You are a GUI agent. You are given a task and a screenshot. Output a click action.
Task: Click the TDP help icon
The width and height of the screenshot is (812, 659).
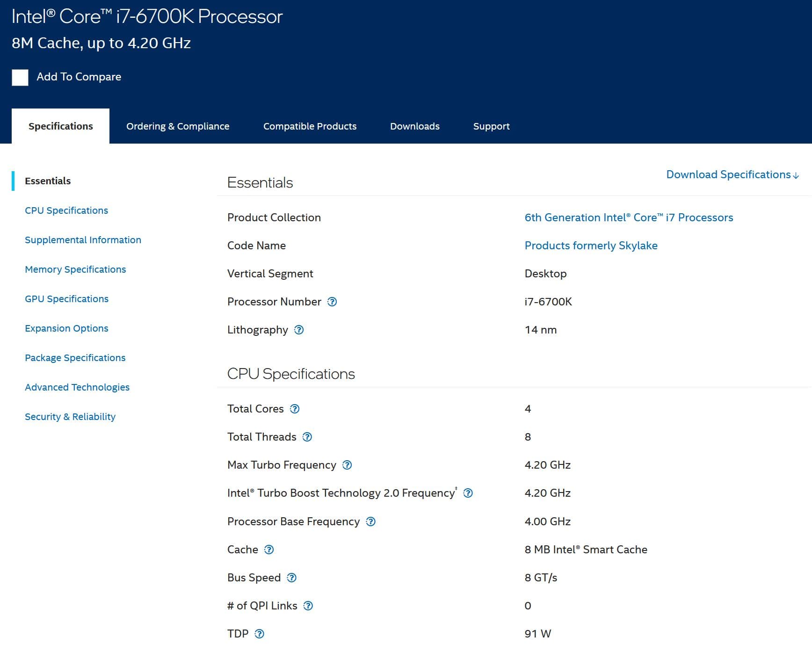tap(260, 634)
